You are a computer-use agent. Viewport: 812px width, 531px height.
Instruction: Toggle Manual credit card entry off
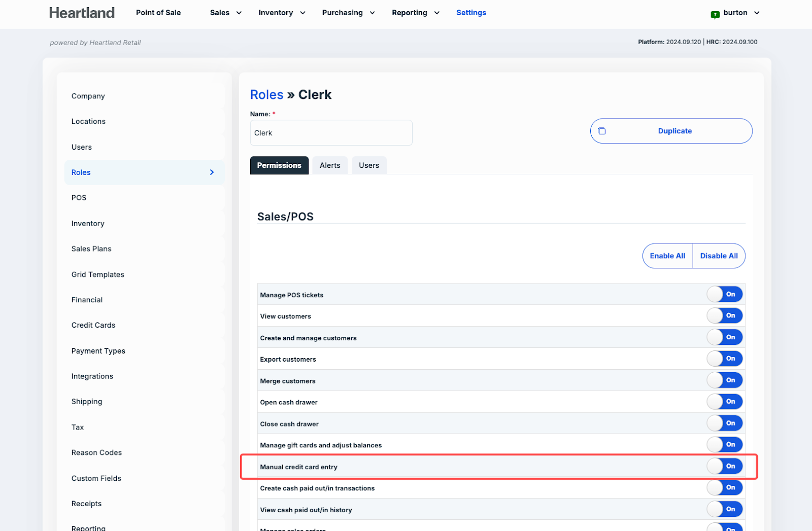tap(724, 466)
